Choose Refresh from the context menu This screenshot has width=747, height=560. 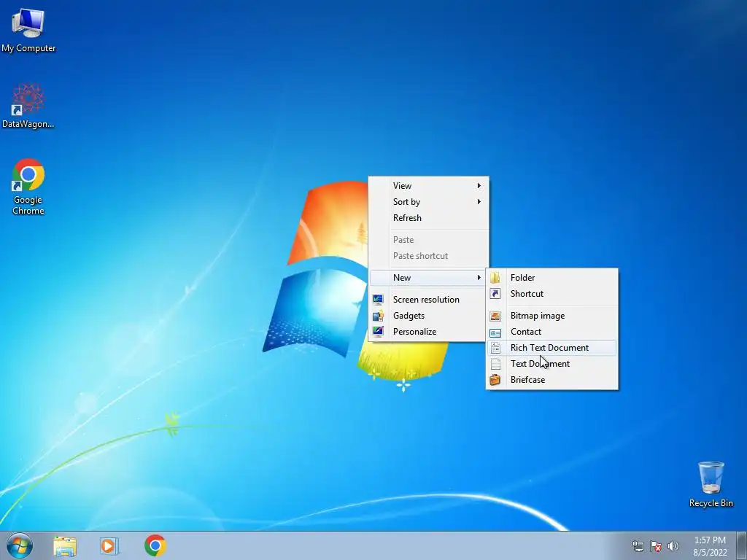(x=429, y=218)
